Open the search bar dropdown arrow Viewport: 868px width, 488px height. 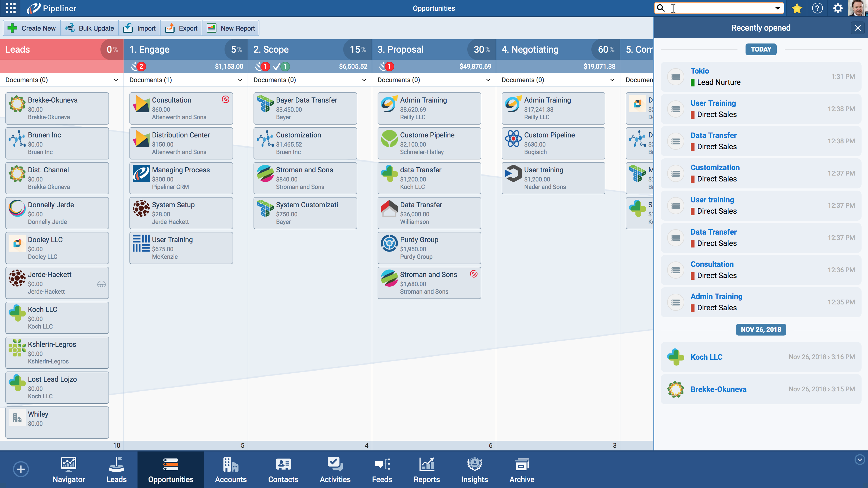tap(777, 8)
